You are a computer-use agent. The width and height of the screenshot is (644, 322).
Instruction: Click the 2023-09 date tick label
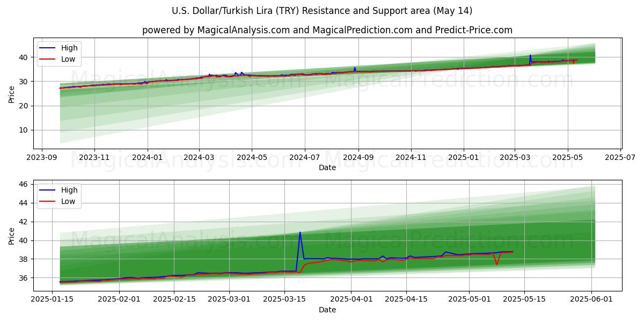click(x=42, y=157)
